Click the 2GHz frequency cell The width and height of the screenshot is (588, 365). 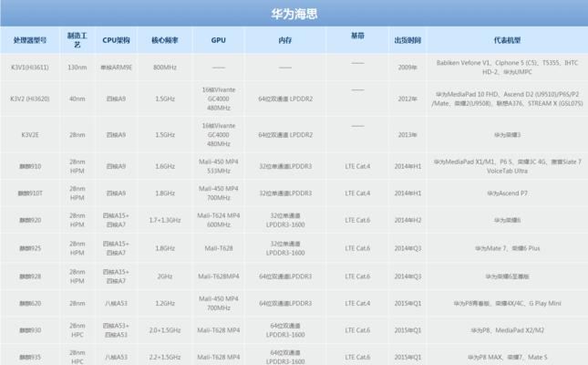coord(165,276)
